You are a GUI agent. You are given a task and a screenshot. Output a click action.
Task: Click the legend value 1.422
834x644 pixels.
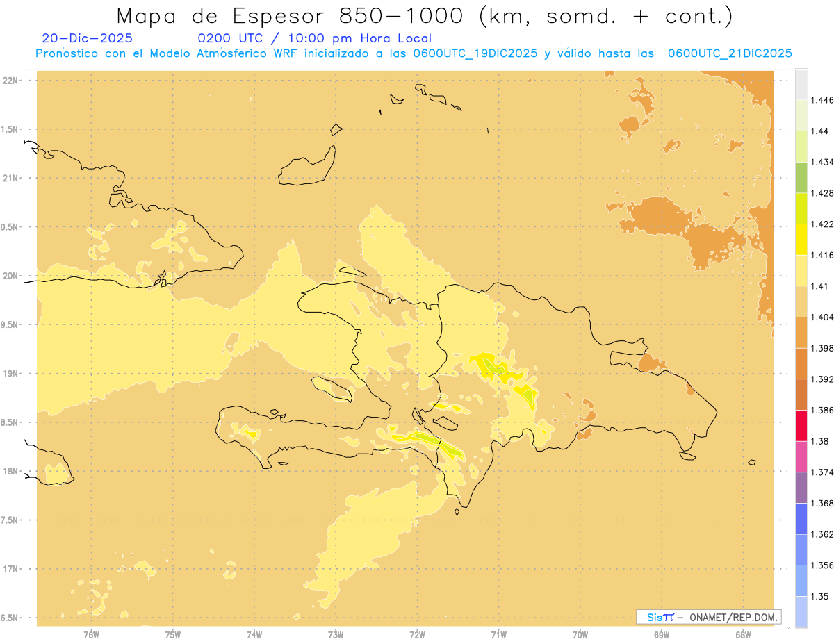coord(824,224)
